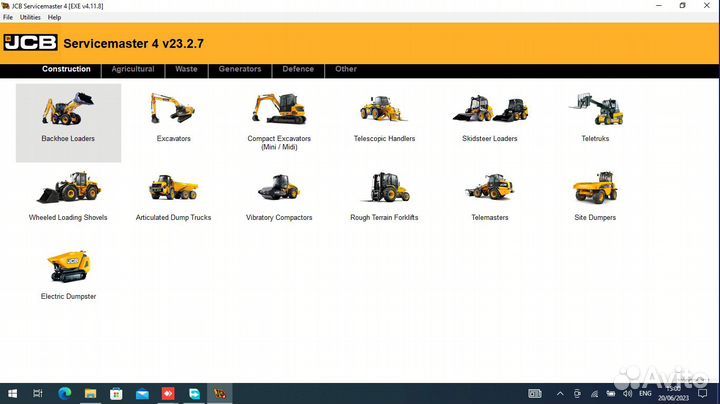The height and width of the screenshot is (404, 720).
Task: Open network status in the system tray
Action: (594, 394)
